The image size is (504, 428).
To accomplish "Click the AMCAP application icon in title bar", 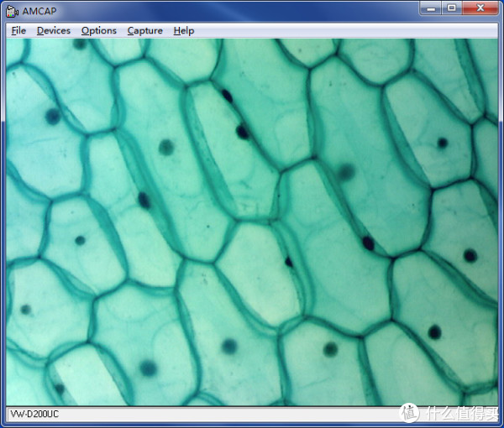I will click(x=13, y=11).
